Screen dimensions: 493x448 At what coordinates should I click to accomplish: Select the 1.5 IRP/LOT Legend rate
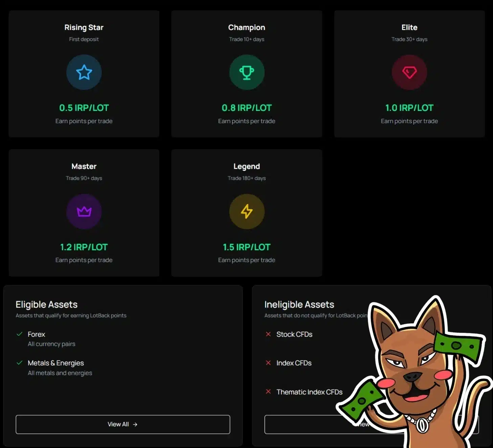(247, 247)
